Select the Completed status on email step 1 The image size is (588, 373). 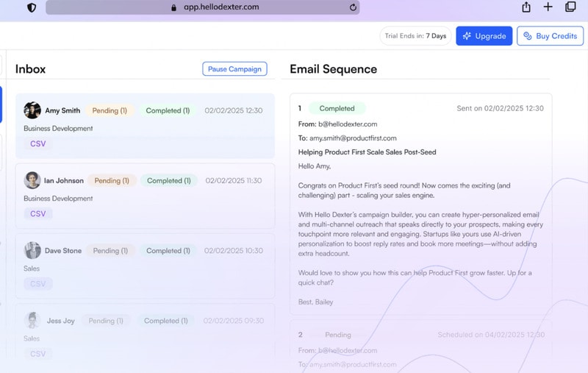337,108
